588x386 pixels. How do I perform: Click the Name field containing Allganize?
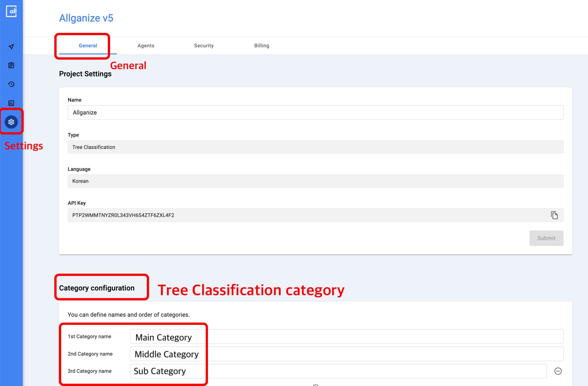tap(315, 112)
